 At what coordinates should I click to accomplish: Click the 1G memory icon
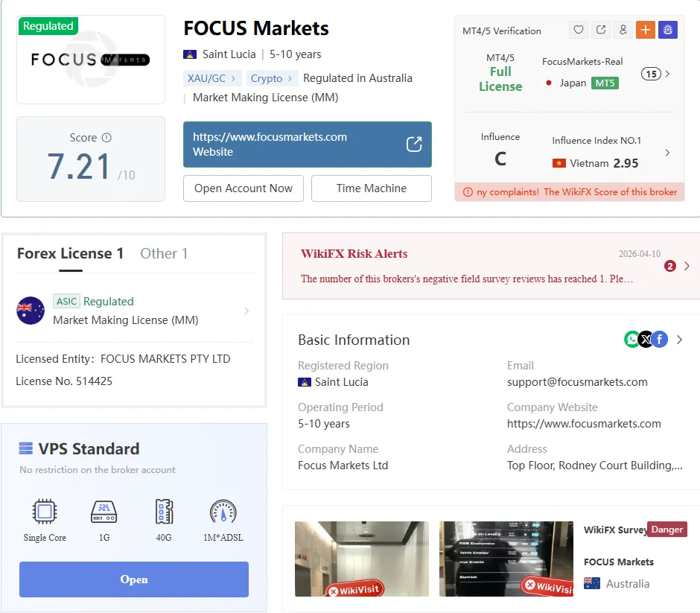click(104, 511)
